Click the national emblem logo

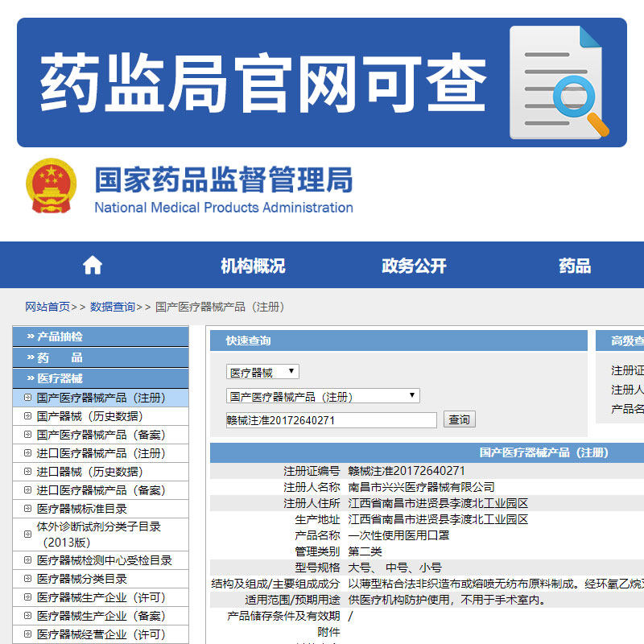(51, 186)
